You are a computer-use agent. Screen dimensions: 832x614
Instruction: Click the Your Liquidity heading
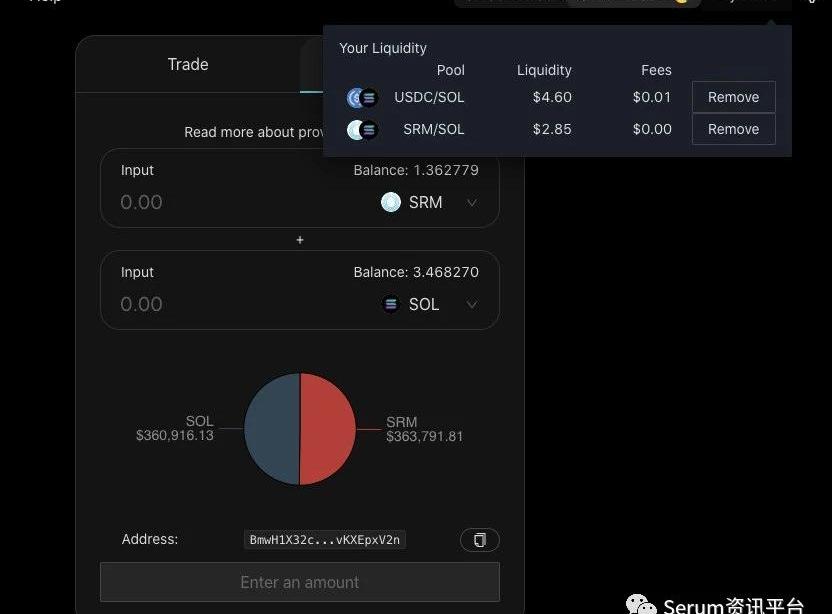pos(383,48)
